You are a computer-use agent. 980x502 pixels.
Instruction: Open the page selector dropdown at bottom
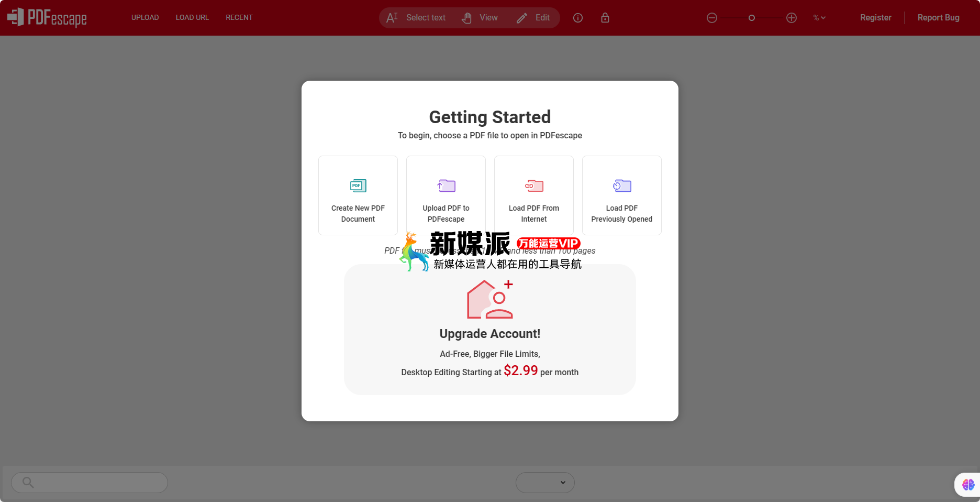pyautogui.click(x=545, y=483)
